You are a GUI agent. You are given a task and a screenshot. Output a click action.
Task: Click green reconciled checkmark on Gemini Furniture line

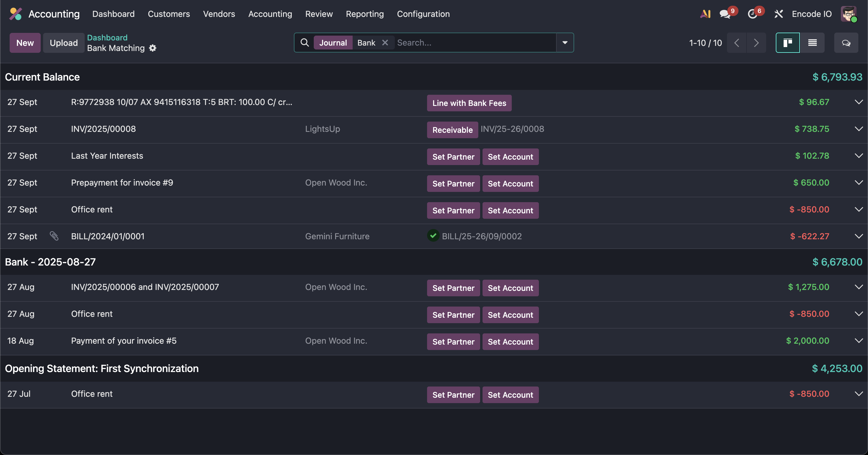pos(433,235)
